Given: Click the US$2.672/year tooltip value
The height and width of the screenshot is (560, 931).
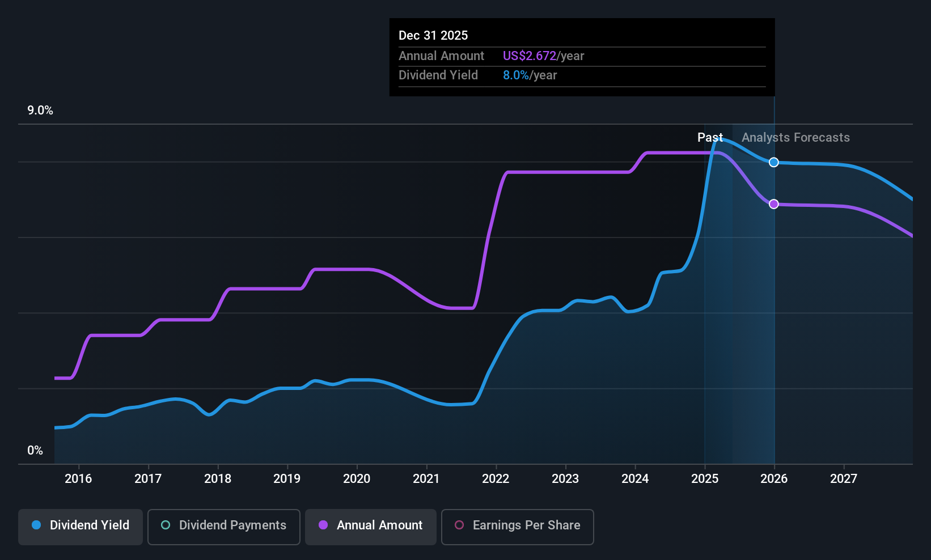Looking at the screenshot, I should (x=543, y=56).
